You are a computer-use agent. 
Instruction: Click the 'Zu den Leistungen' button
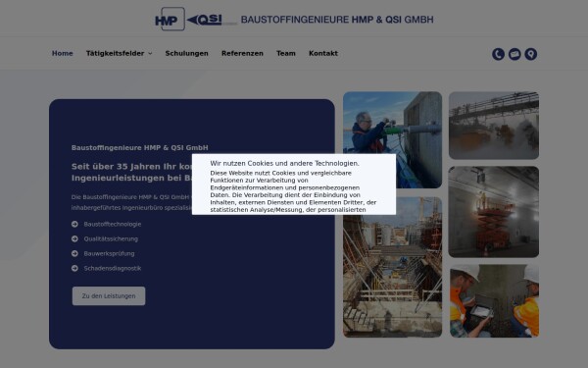(109, 296)
